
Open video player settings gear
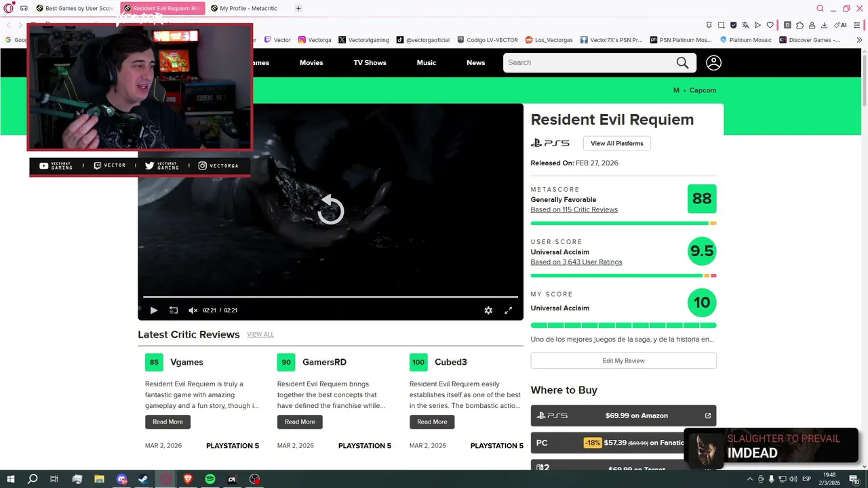(488, 310)
